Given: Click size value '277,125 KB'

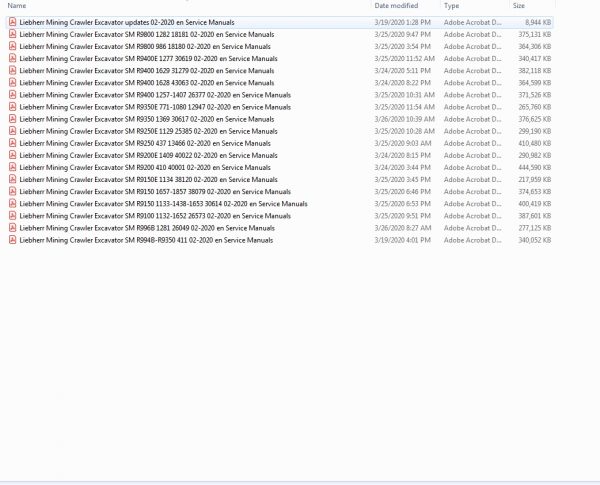Looking at the screenshot, I should 535,228.
